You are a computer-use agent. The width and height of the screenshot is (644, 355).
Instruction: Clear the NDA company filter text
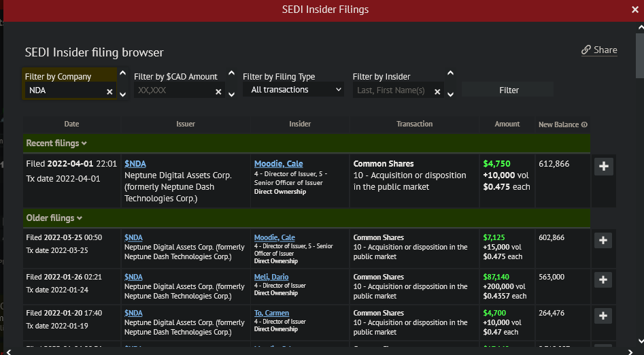(x=109, y=91)
